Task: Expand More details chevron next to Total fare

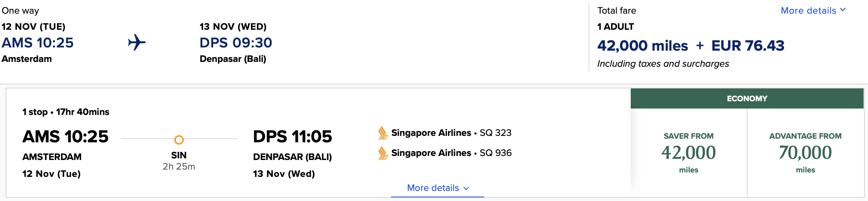Action: click(842, 10)
